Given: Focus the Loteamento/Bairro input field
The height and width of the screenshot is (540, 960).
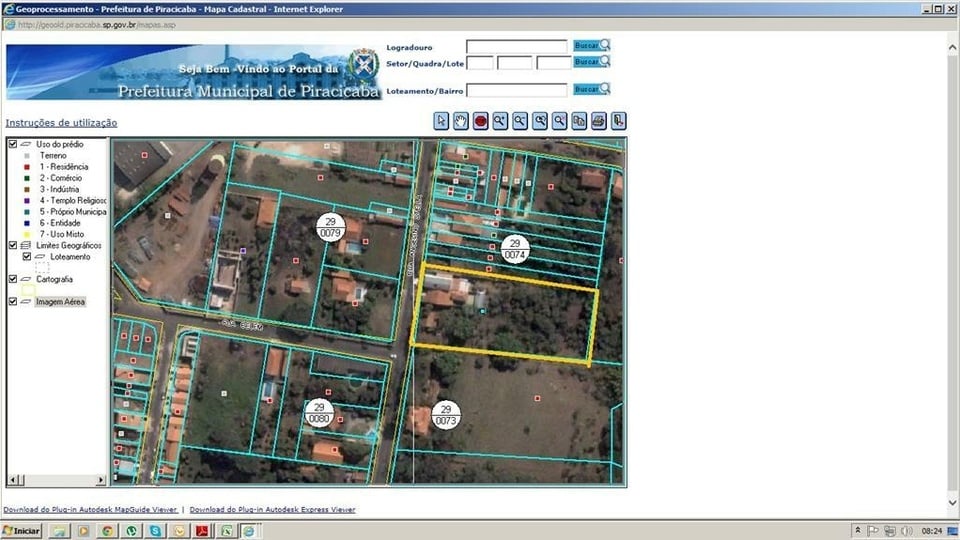Looking at the screenshot, I should 517,91.
